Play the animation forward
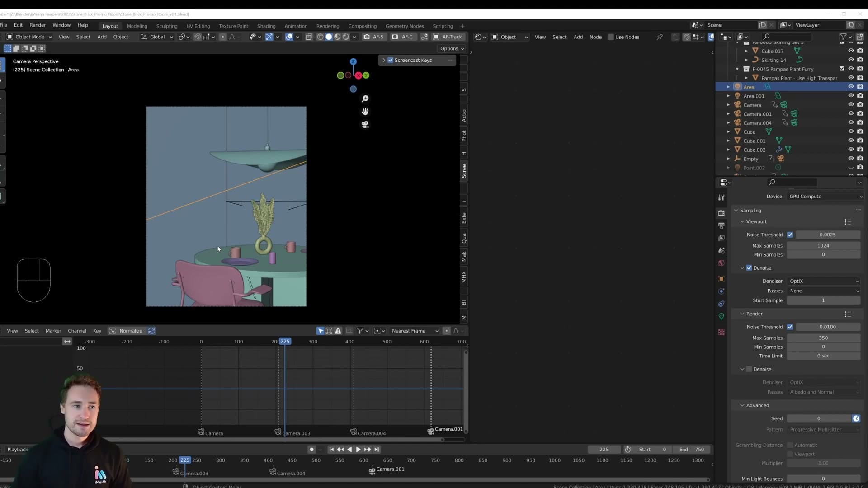The width and height of the screenshot is (868, 488). pos(358,450)
